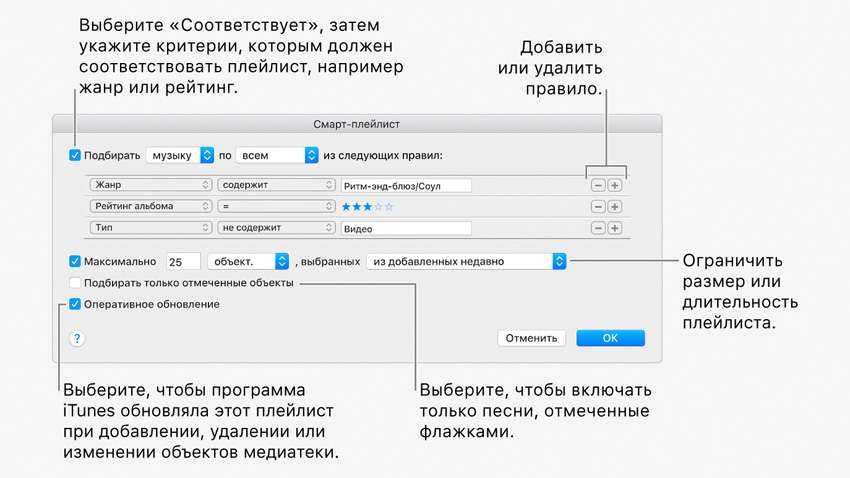Add a rule after the Тип row
This screenshot has height=478, width=850.
coord(615,228)
